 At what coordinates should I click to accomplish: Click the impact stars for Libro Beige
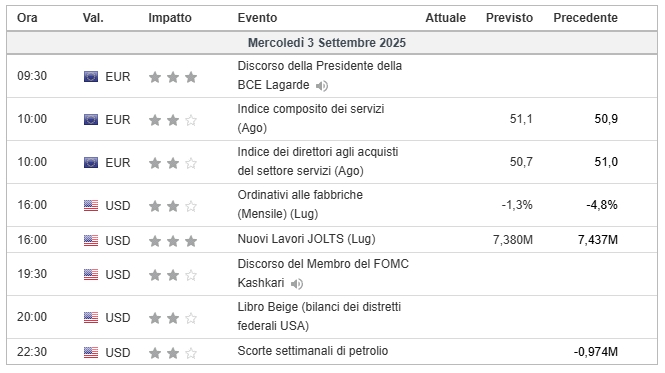tap(173, 318)
